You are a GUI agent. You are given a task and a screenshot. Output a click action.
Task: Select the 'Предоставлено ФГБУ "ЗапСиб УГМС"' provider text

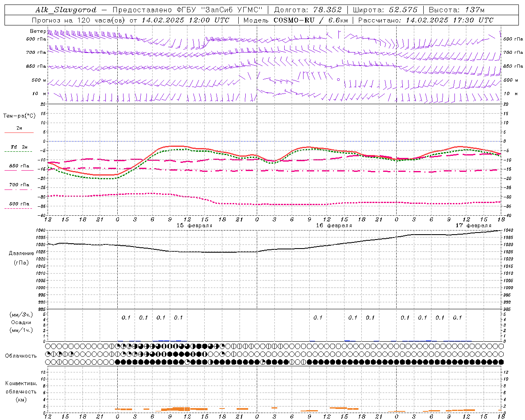[x=187, y=10]
